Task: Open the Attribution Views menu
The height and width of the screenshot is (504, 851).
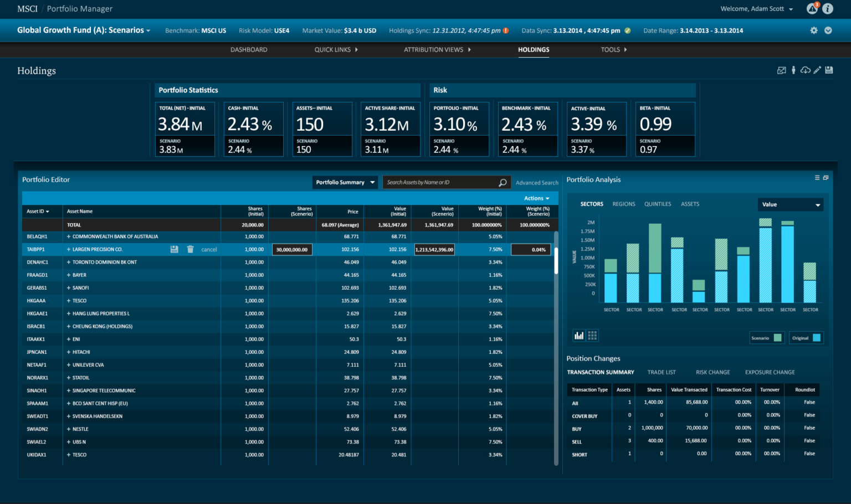Action: [x=437, y=50]
